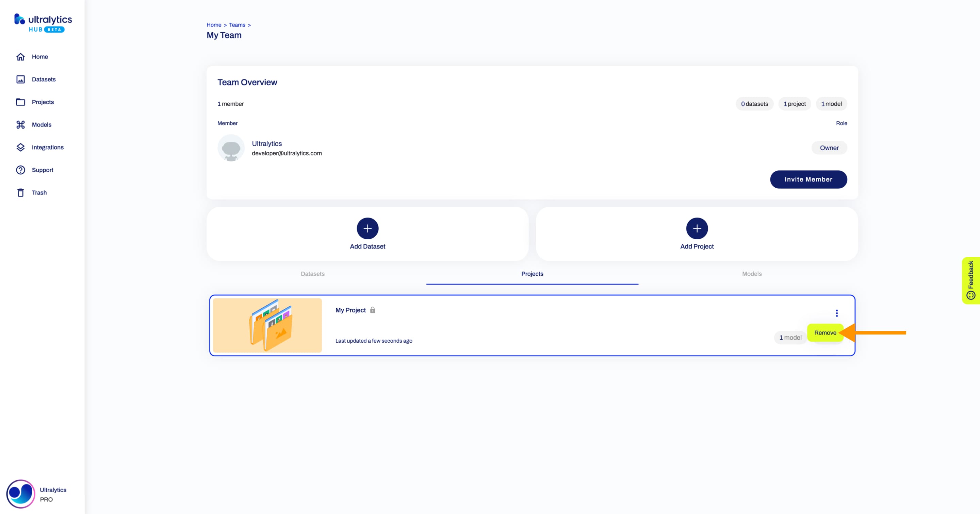The image size is (980, 514).
Task: Click the Models sidebar icon
Action: [x=21, y=124]
